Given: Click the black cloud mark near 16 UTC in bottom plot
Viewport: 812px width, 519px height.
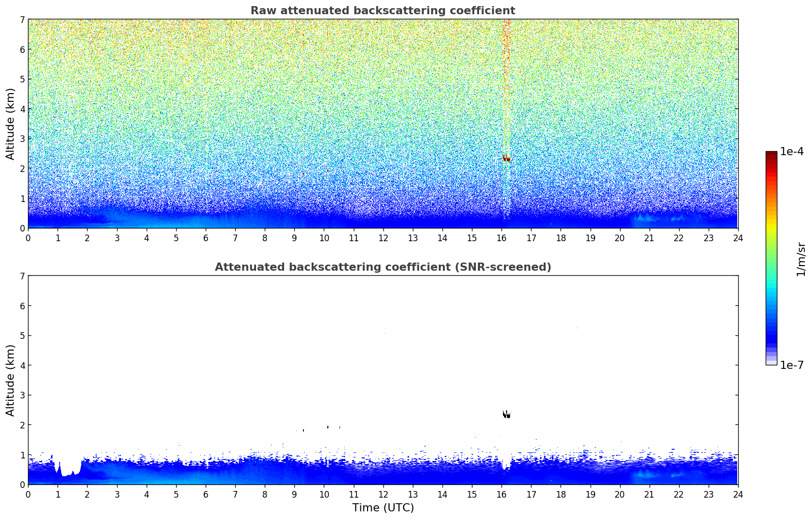Looking at the screenshot, I should [x=506, y=415].
